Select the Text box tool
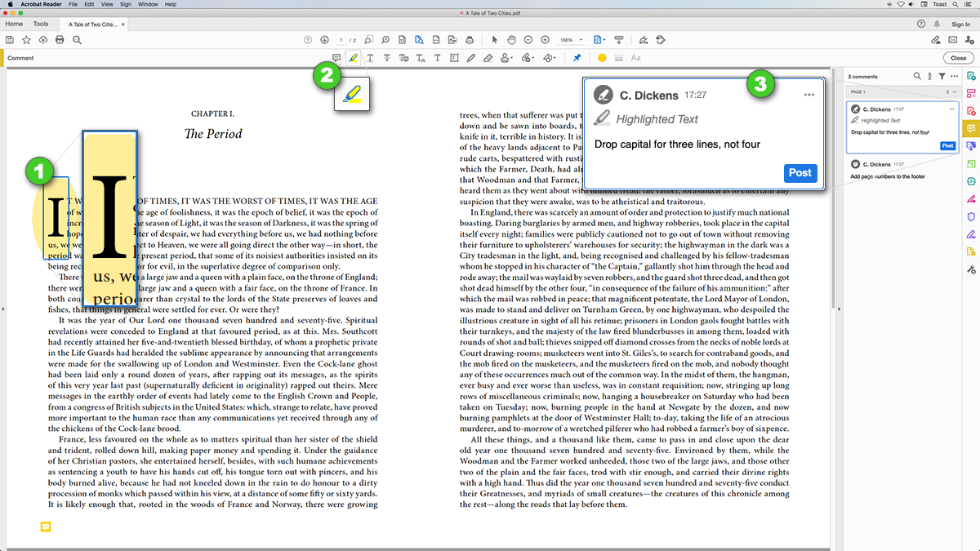980x551 pixels. coord(454,58)
